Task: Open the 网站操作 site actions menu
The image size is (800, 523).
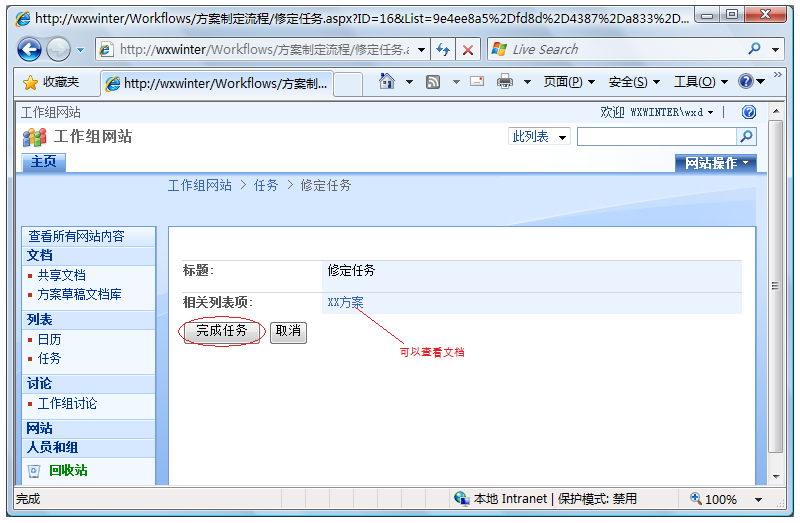Action: coord(716,163)
